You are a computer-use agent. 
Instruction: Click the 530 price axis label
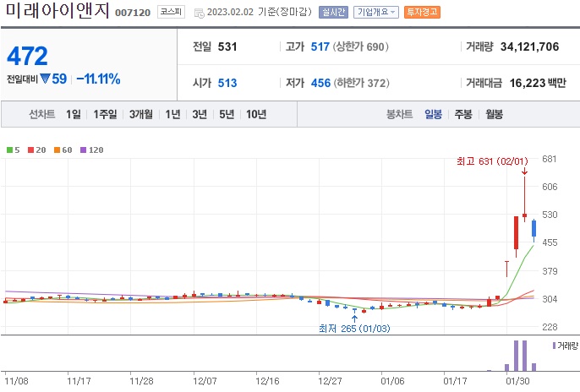[x=550, y=215]
